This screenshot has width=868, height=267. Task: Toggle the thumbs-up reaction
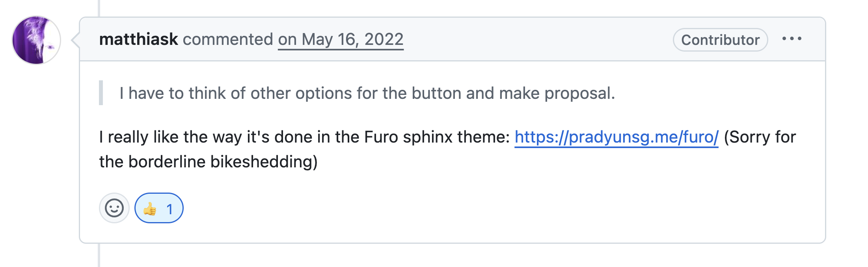(x=159, y=208)
